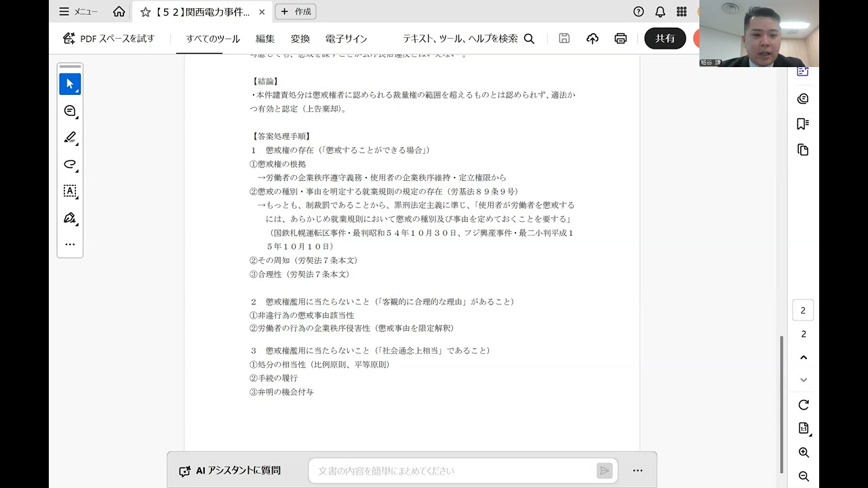Print the document

tap(620, 39)
